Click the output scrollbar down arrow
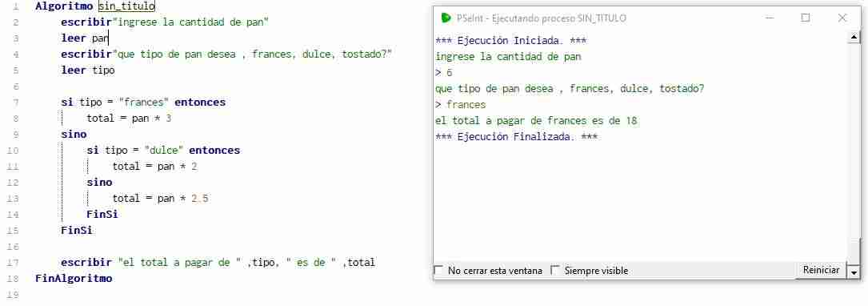The width and height of the screenshot is (868, 306). (854, 272)
